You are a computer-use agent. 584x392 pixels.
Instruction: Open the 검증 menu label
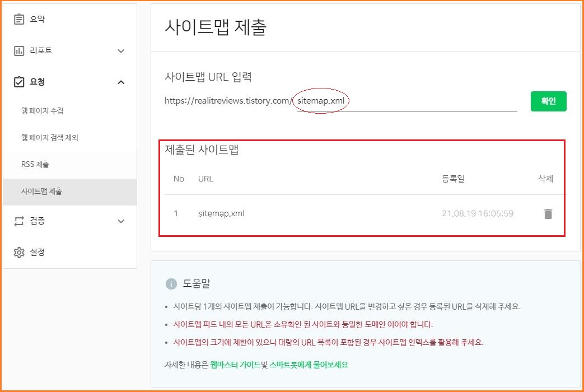tap(38, 221)
